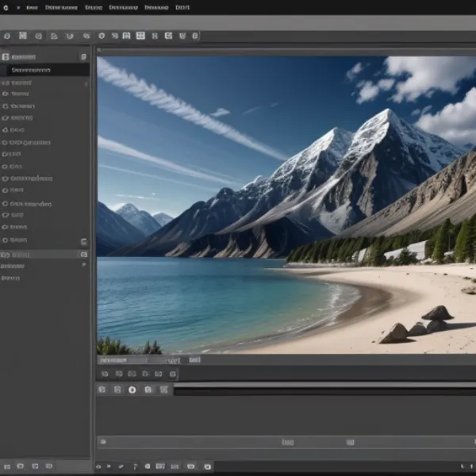Toggle the icon at the right of the highlighted lower panel row
476x476 pixels.
(x=83, y=255)
